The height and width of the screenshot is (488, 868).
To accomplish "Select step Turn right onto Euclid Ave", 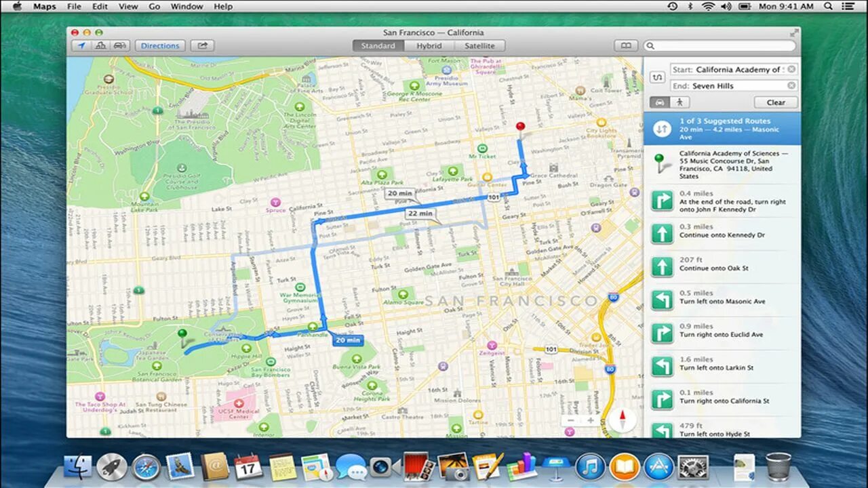I will point(722,333).
